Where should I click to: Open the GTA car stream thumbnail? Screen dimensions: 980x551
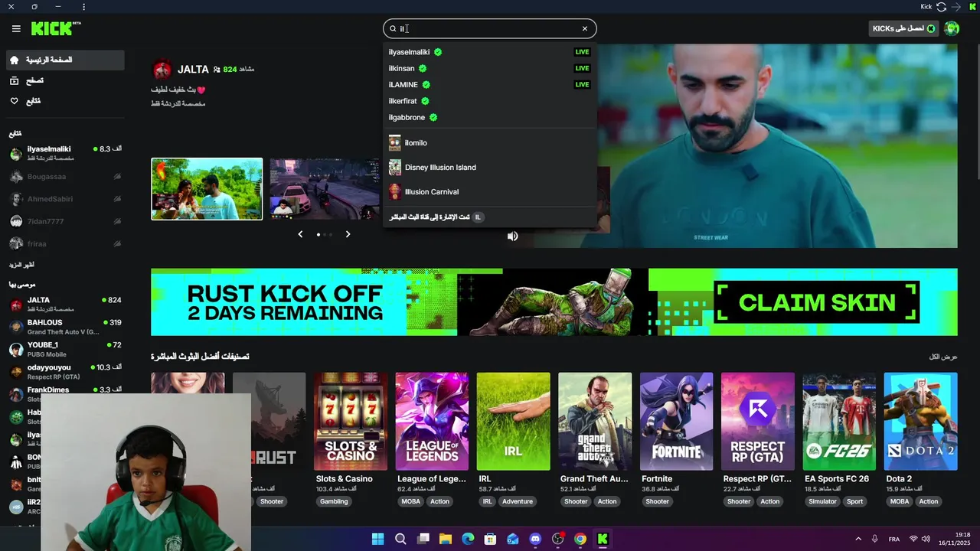coord(325,189)
